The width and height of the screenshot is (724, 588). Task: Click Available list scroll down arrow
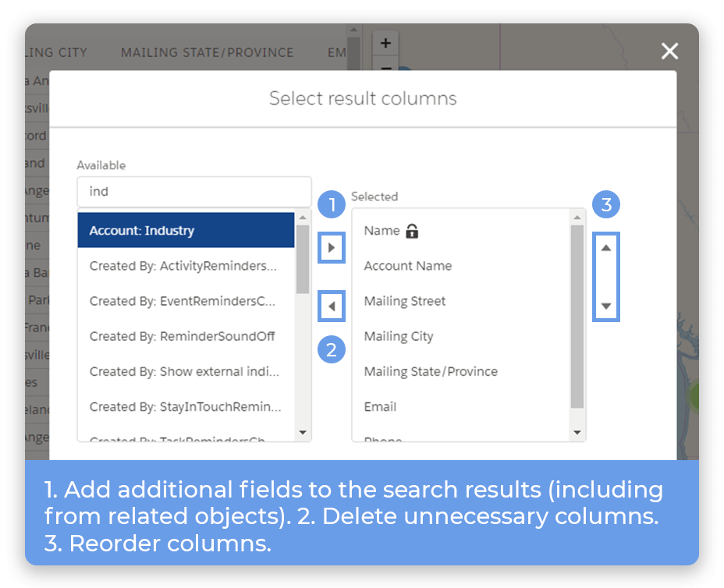tap(303, 433)
